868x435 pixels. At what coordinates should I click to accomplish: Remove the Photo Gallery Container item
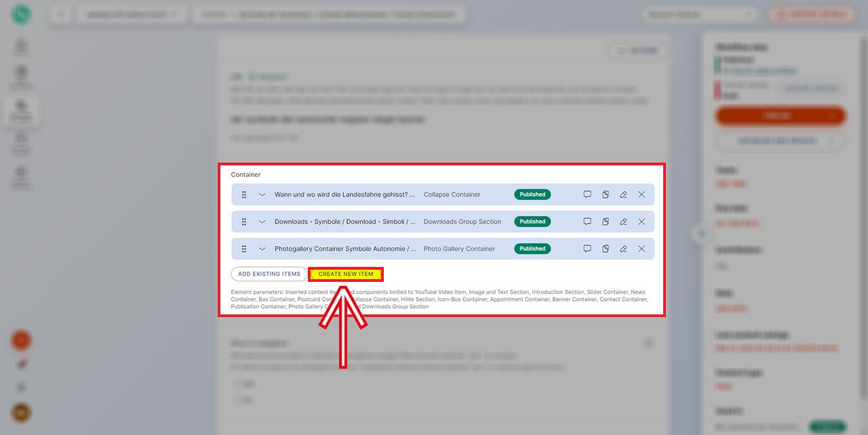point(642,249)
